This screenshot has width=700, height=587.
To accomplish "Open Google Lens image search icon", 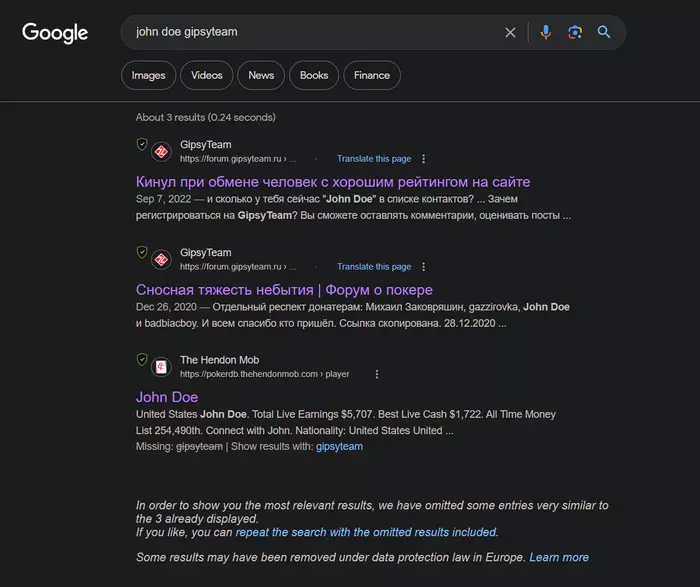I will pyautogui.click(x=575, y=32).
